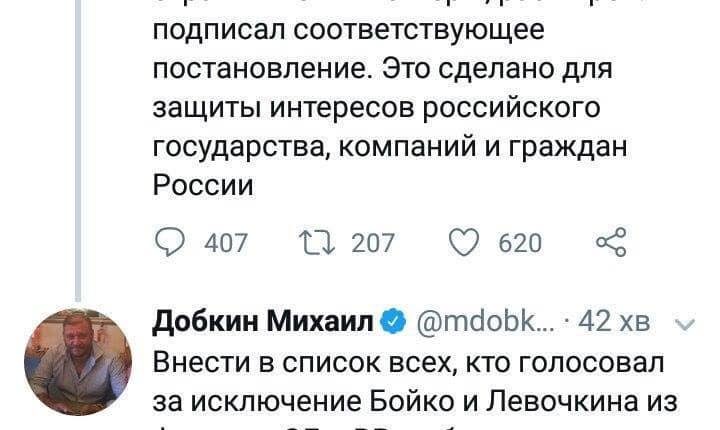
Task: Open Добкин Михаил profile picture
Action: [78, 362]
